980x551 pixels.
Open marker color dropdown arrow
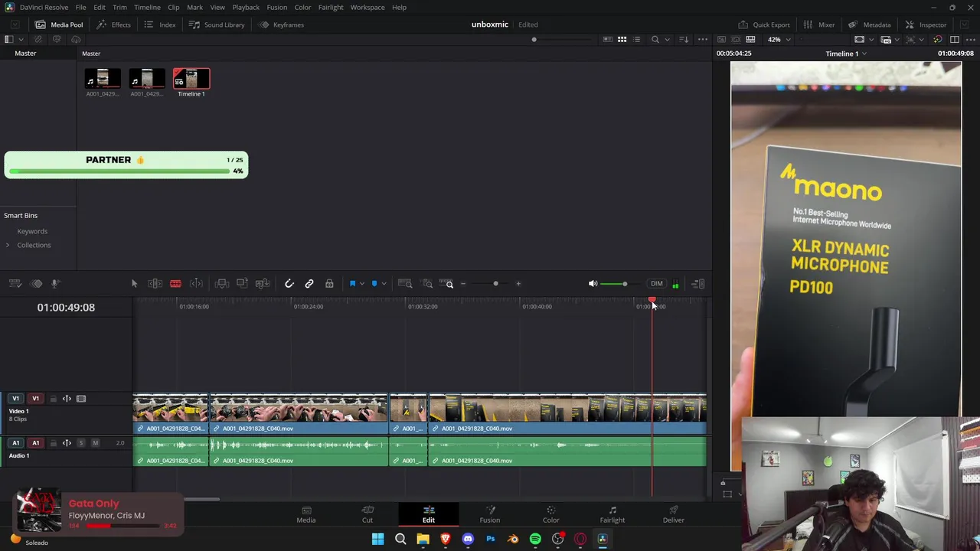click(x=384, y=284)
